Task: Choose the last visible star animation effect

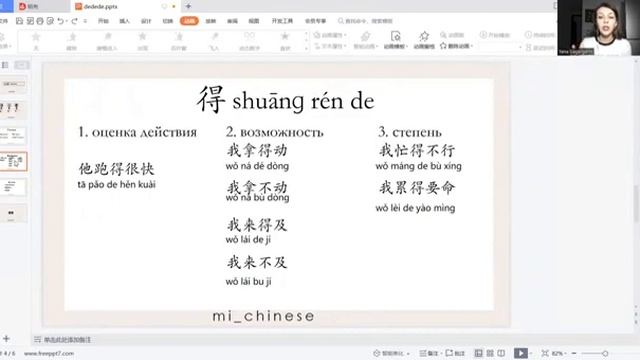Action: [285, 41]
